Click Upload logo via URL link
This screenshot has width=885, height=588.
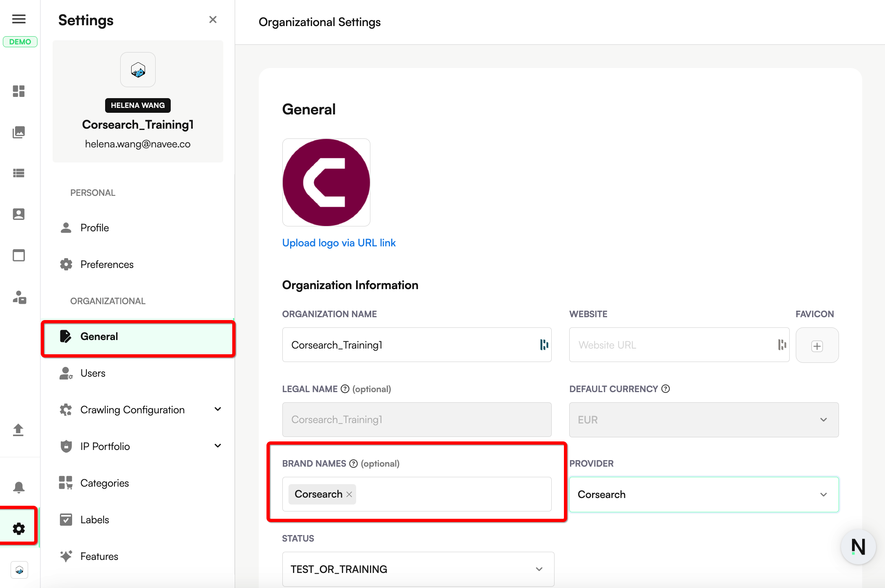pyautogui.click(x=339, y=243)
